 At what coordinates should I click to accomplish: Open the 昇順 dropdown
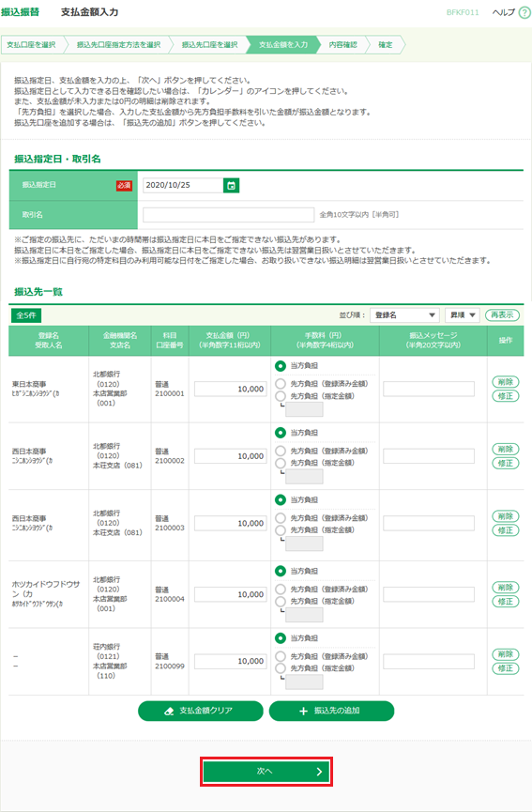(x=463, y=314)
